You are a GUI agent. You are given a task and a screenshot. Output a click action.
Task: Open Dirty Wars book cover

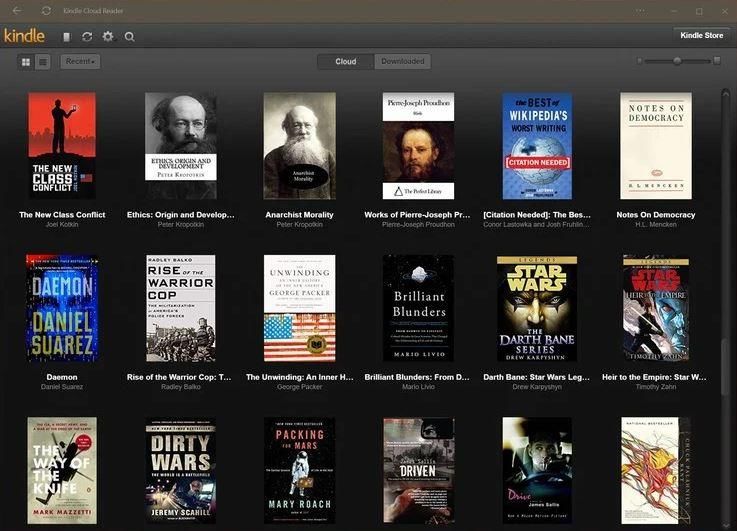(x=181, y=470)
